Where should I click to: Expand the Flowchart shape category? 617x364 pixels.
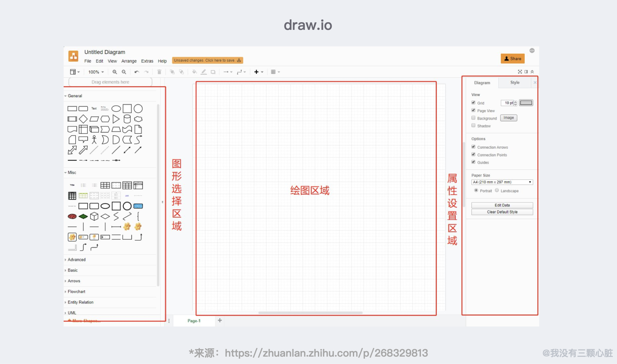coord(76,291)
